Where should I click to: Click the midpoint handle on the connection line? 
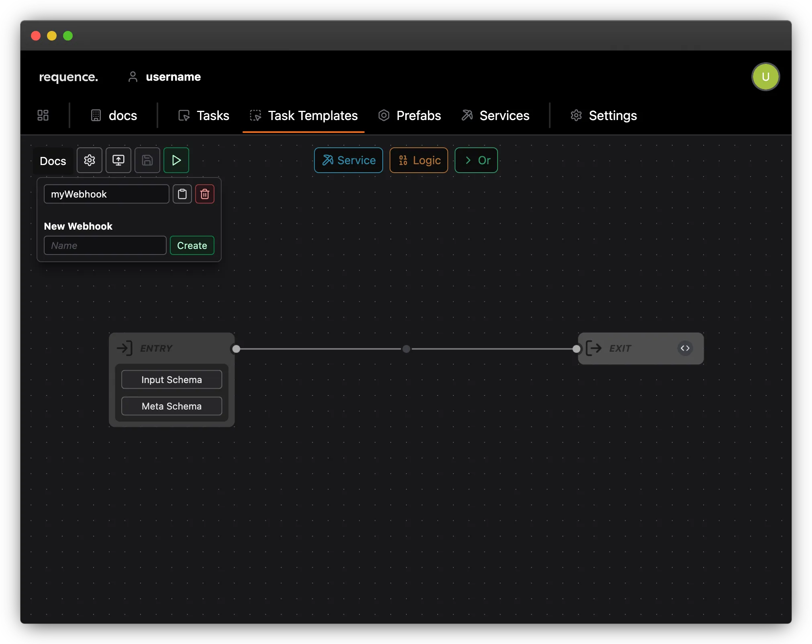pos(406,348)
